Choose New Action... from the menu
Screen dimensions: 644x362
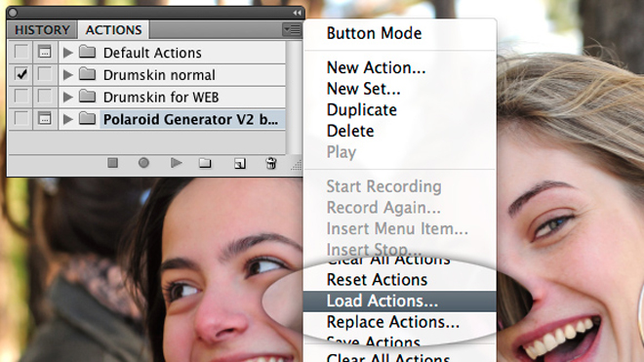[x=376, y=67]
